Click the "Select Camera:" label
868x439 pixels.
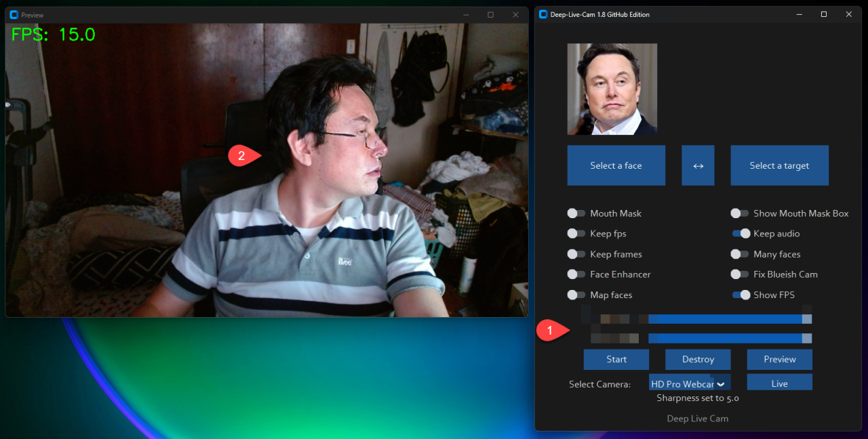click(x=600, y=384)
